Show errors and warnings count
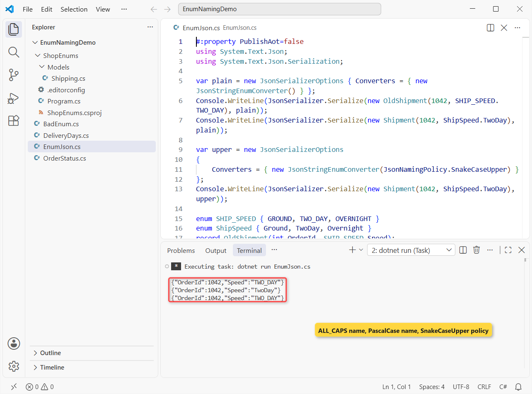532x394 pixels. (40, 387)
